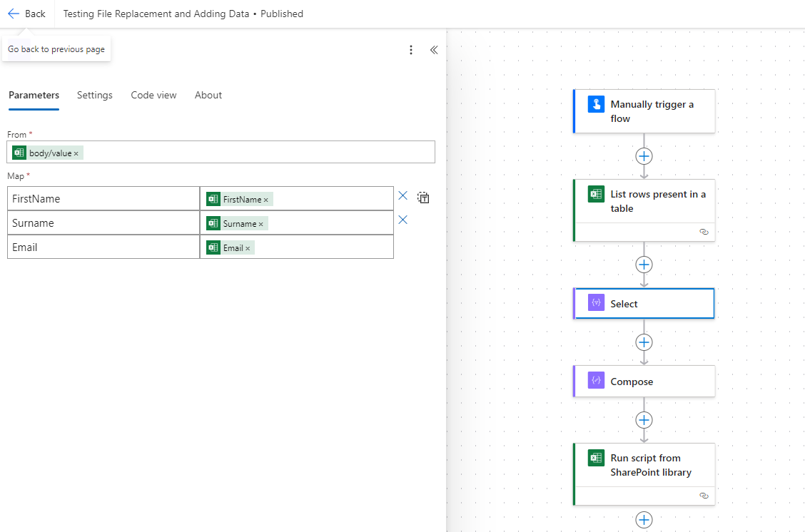This screenshot has width=805, height=532.
Task: Click connection icon on Run script from SharePoint library
Action: click(x=704, y=496)
